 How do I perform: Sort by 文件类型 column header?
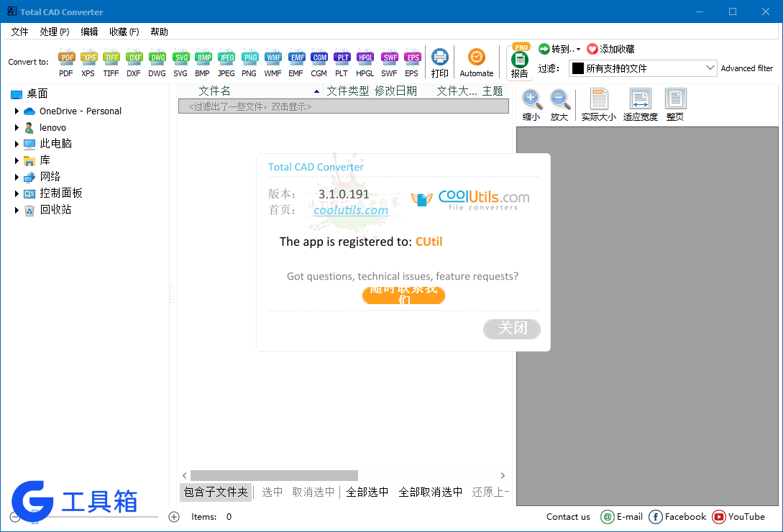[x=347, y=91]
